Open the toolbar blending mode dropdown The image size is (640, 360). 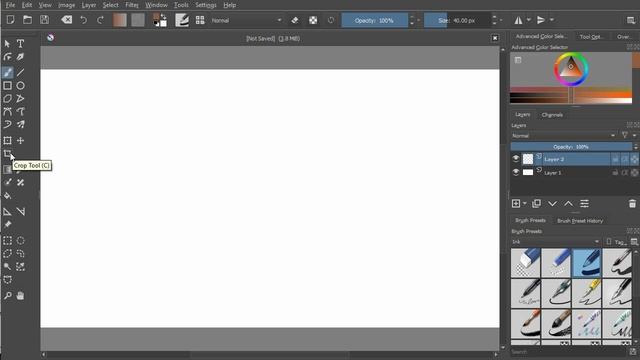(x=246, y=20)
